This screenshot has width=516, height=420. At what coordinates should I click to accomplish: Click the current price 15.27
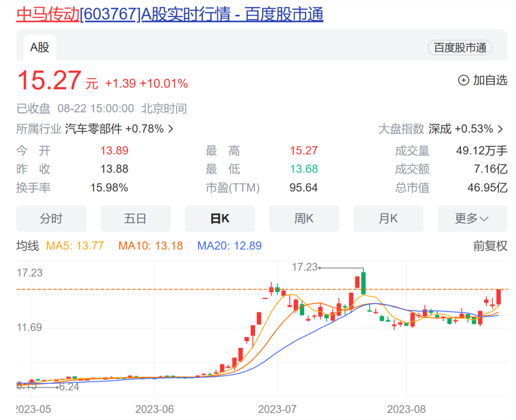click(x=49, y=80)
